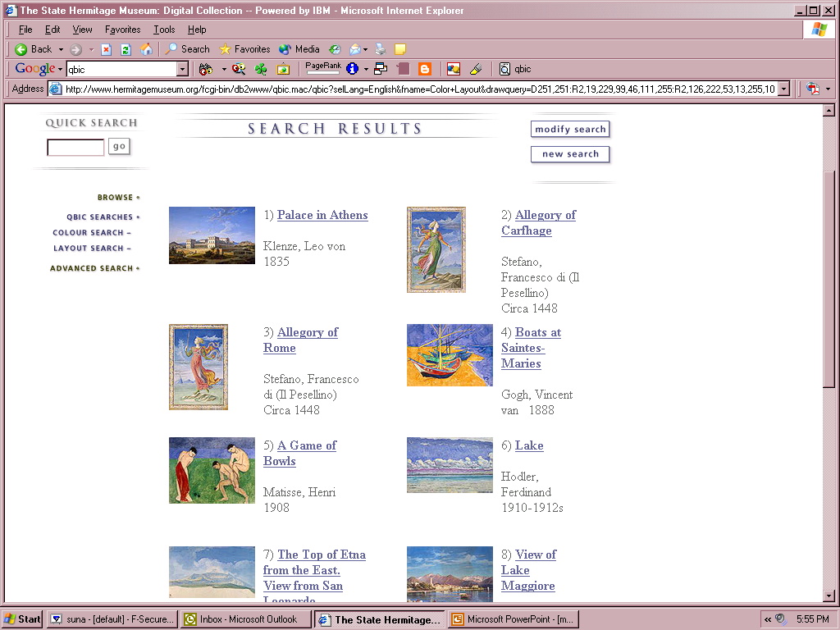Open the Back button history dropdown arrow

coord(61,49)
